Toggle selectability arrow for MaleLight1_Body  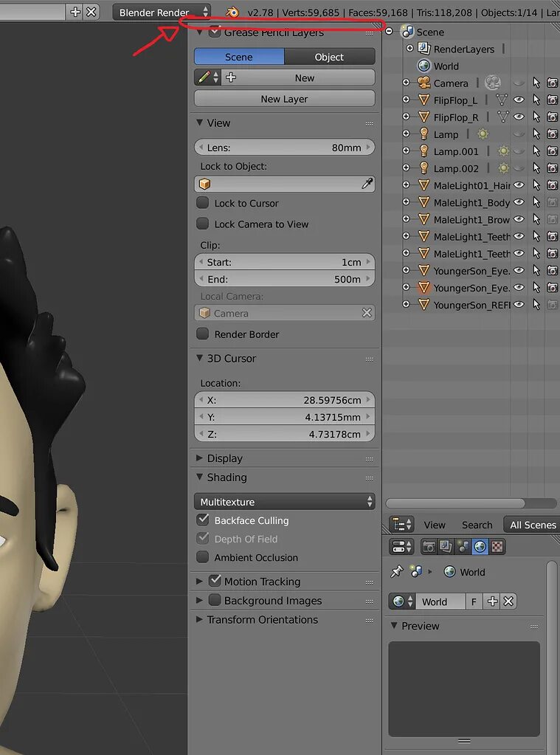536,202
